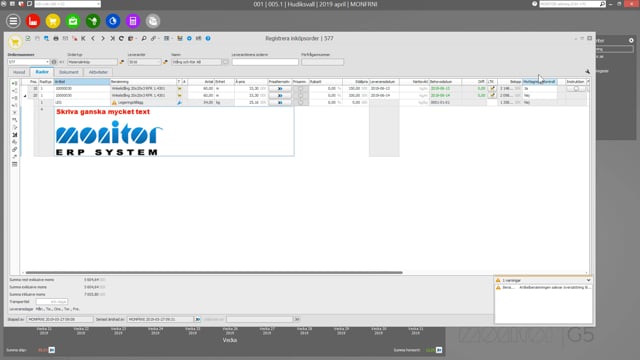Click the refresh arrow in toolbar
This screenshot has width=640, height=360.
tap(121, 38)
